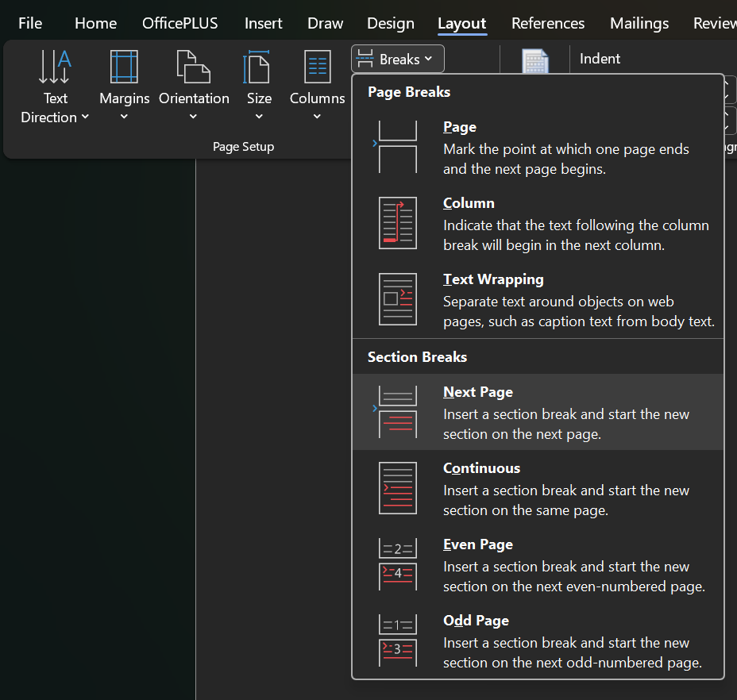Click the Orientation icon
The image size is (737, 700).
[x=193, y=67]
